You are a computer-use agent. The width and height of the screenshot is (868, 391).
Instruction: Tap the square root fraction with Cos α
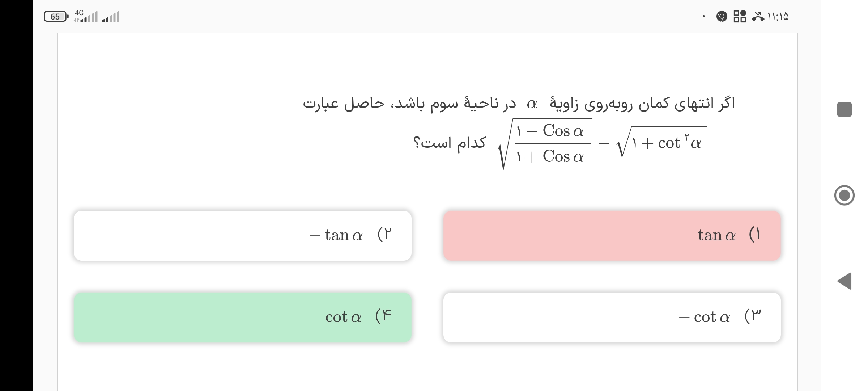tap(546, 144)
